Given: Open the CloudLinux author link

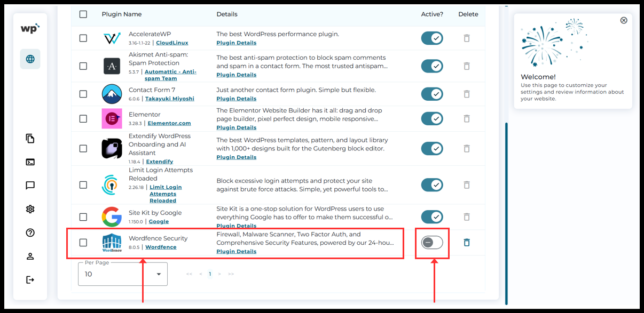Looking at the screenshot, I should (172, 43).
